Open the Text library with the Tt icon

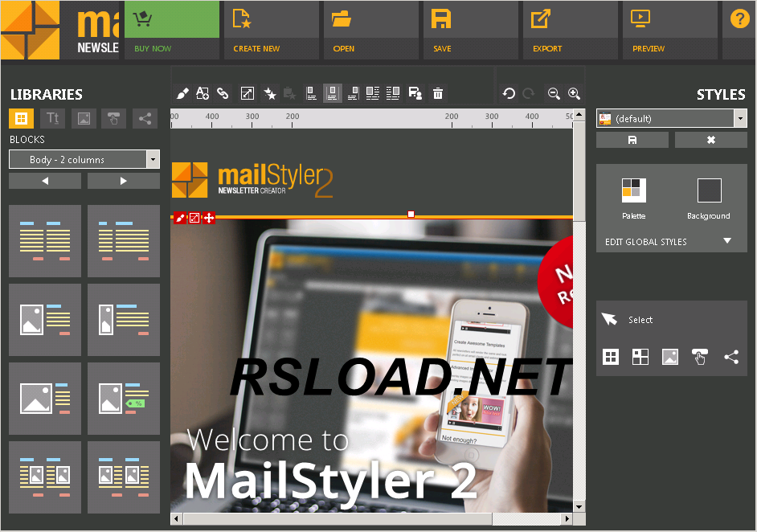tap(52, 118)
